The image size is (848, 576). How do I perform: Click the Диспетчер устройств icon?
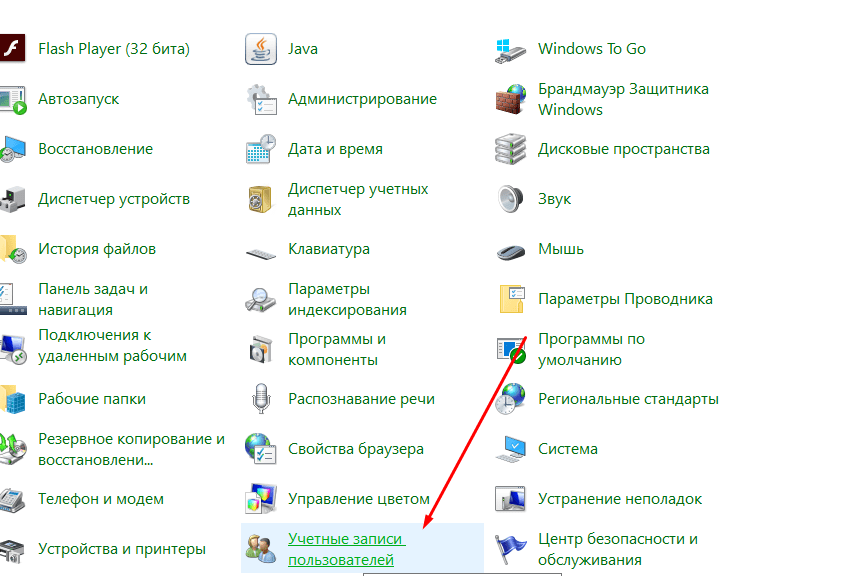pyautogui.click(x=12, y=199)
